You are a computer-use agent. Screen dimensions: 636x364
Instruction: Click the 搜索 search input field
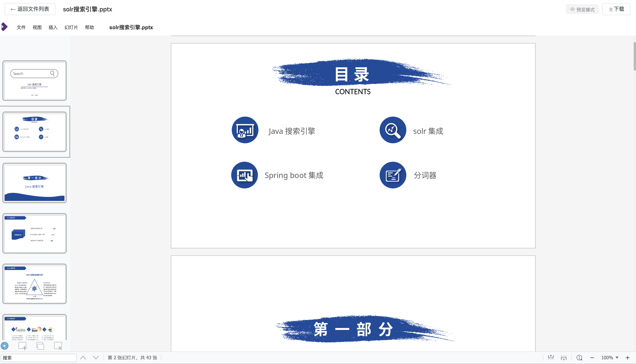click(38, 358)
